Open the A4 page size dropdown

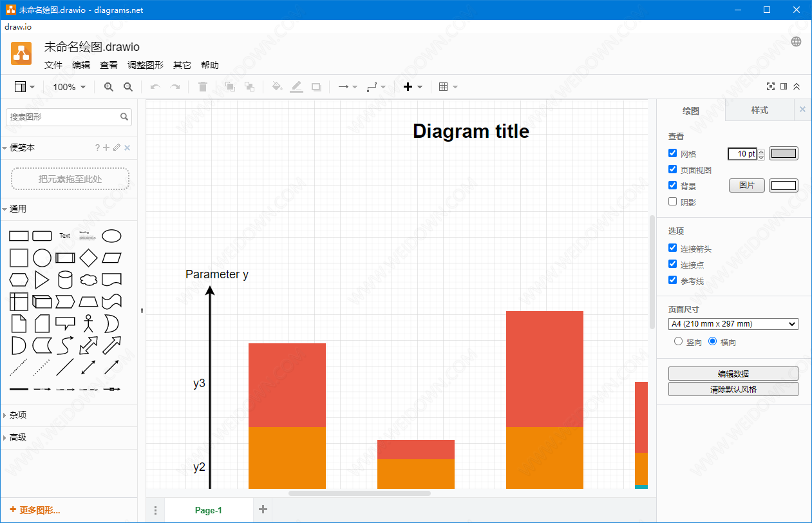[733, 324]
